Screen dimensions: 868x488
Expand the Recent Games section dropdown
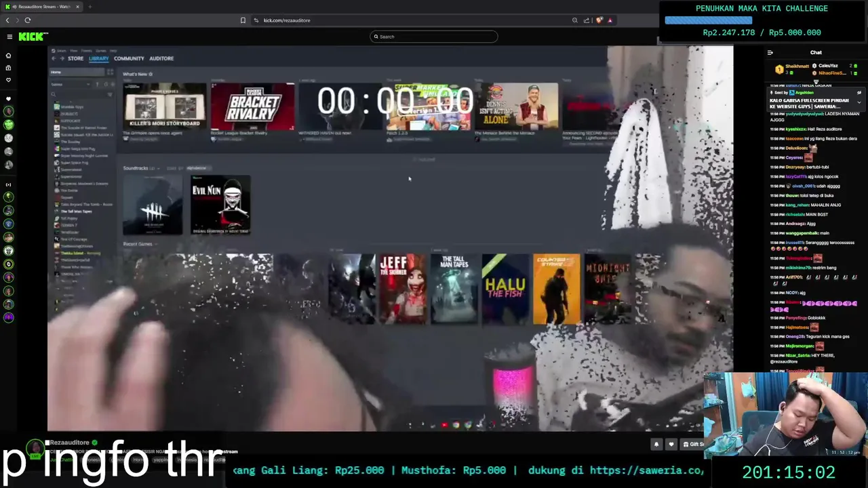156,244
